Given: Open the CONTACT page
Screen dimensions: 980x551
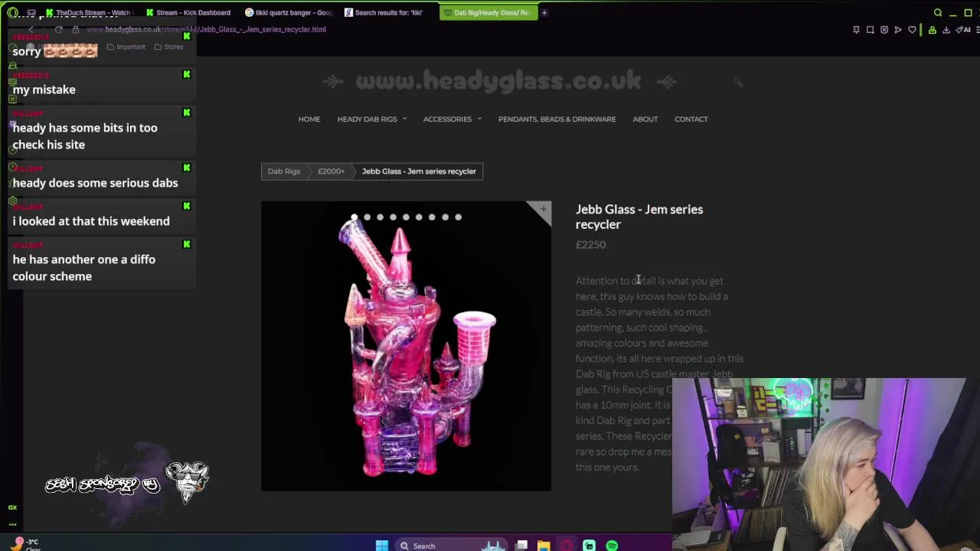Looking at the screenshot, I should [x=691, y=119].
